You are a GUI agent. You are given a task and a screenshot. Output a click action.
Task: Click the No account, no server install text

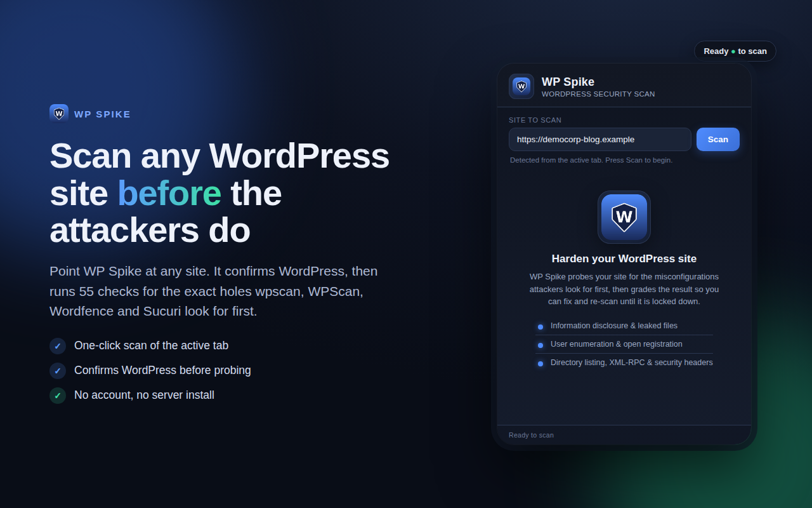tap(144, 395)
